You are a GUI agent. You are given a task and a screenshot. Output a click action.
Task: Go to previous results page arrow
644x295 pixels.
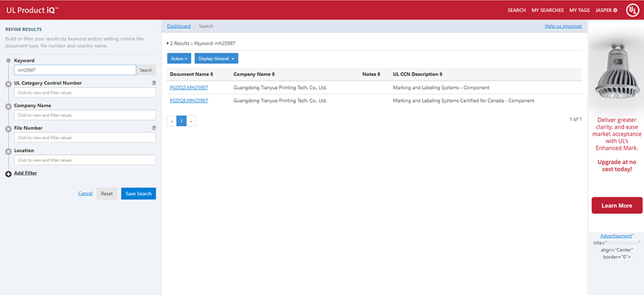171,121
